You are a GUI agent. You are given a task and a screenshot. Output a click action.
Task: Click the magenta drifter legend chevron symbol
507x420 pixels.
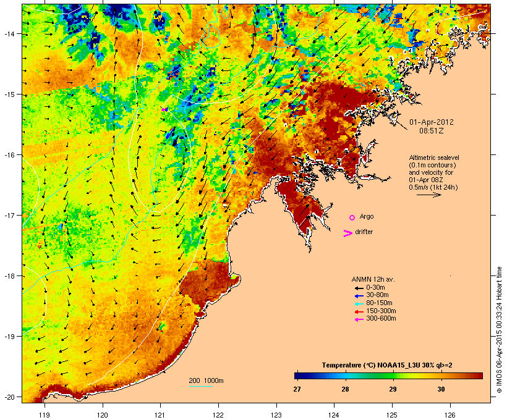(x=347, y=233)
